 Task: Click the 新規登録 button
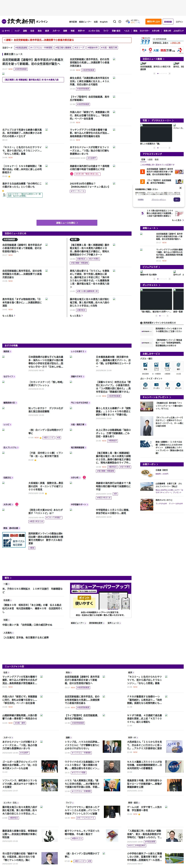tap(168, 22)
